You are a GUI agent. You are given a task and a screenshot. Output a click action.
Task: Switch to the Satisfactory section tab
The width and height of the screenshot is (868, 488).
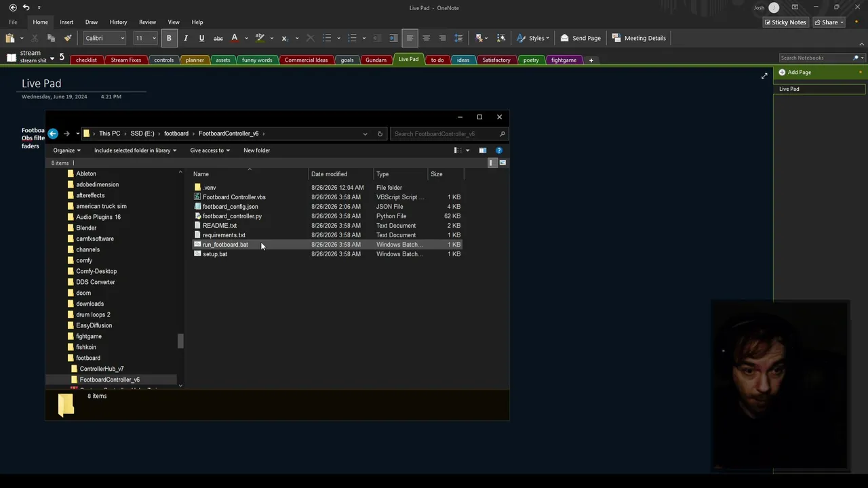(x=496, y=60)
